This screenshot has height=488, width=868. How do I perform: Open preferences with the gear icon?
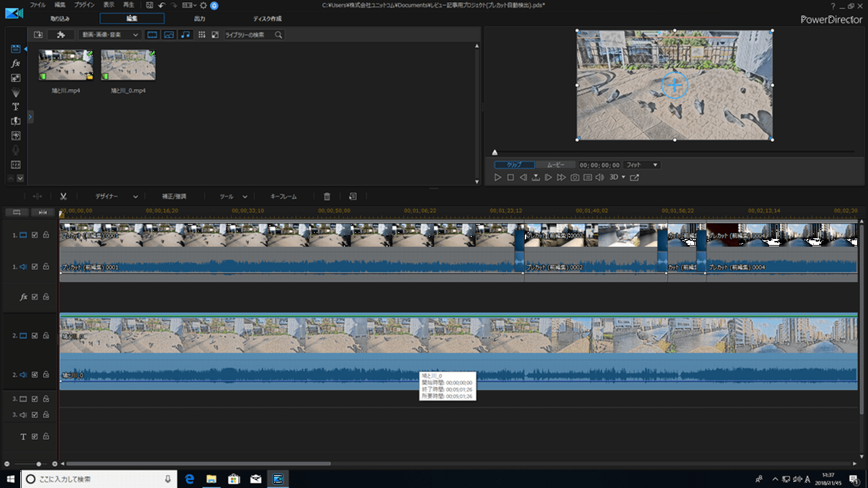pyautogui.click(x=203, y=5)
